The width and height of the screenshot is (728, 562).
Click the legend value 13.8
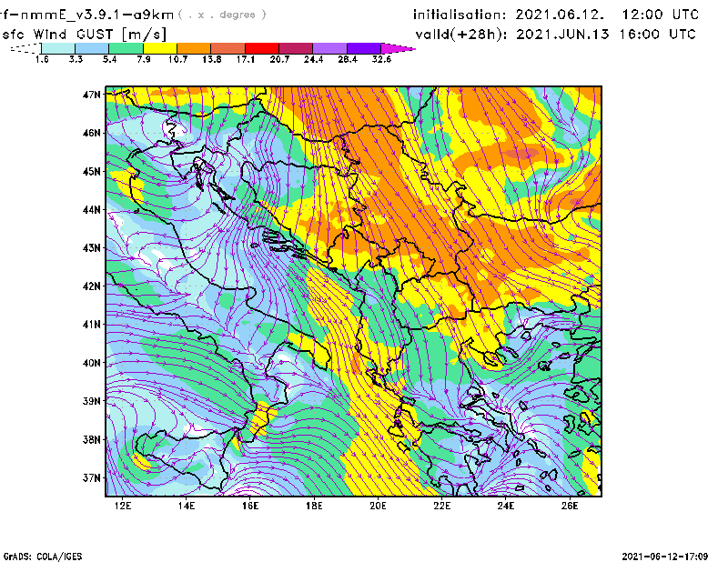(x=211, y=59)
